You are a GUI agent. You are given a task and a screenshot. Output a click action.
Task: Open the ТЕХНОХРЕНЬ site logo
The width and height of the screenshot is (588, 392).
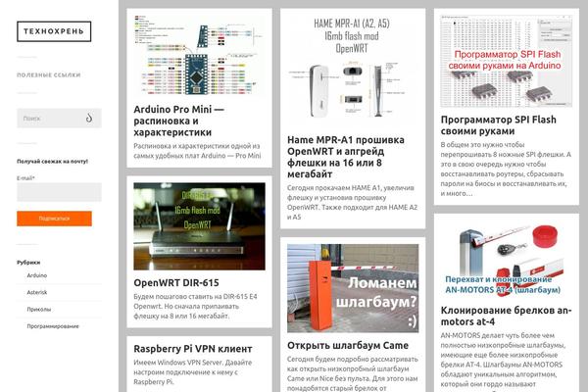[x=54, y=31]
